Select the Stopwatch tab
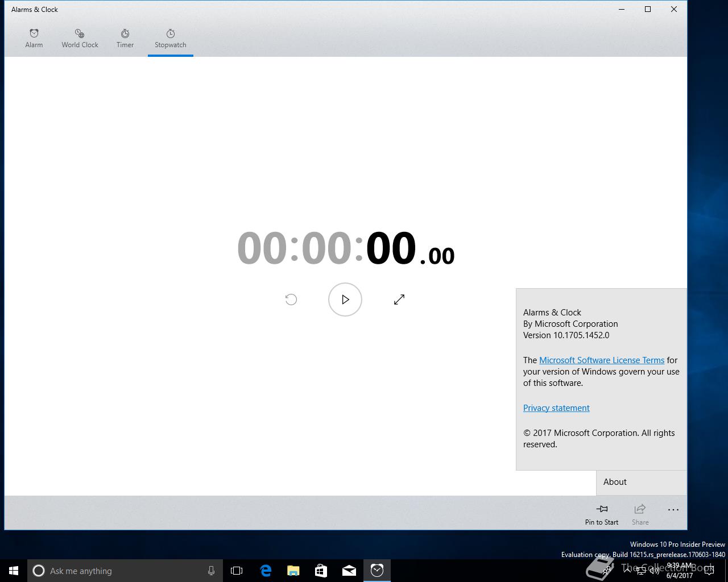Screen dimensions: 728x582 tap(171, 38)
